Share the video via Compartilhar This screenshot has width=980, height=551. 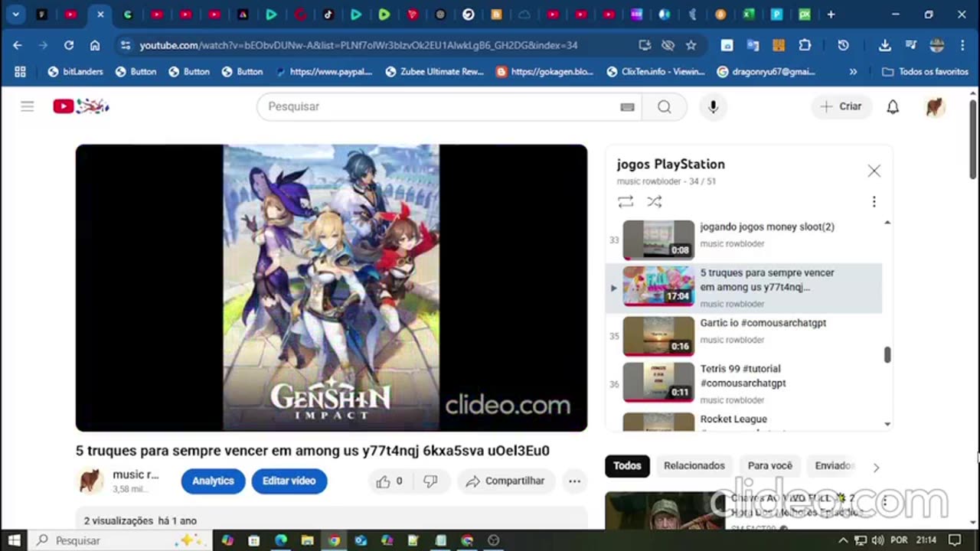pyautogui.click(x=505, y=481)
